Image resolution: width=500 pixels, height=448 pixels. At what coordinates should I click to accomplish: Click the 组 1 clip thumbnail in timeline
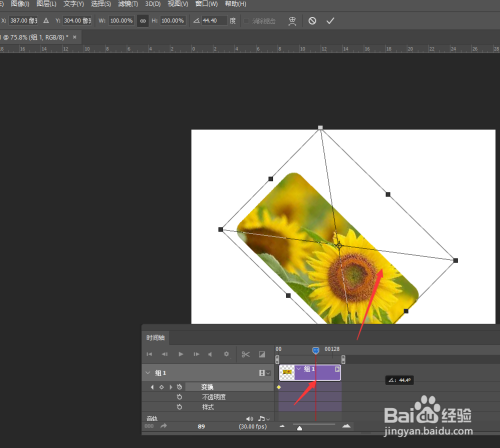287,372
